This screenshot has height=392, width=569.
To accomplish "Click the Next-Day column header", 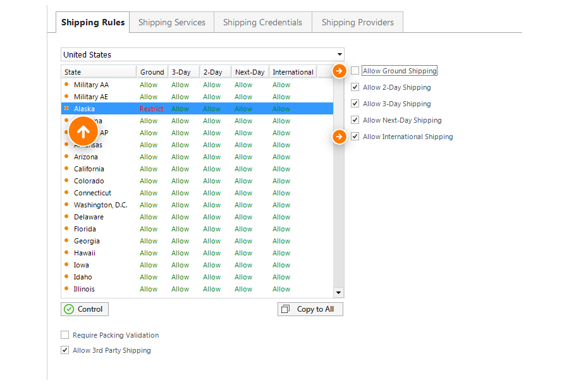I will pos(250,72).
